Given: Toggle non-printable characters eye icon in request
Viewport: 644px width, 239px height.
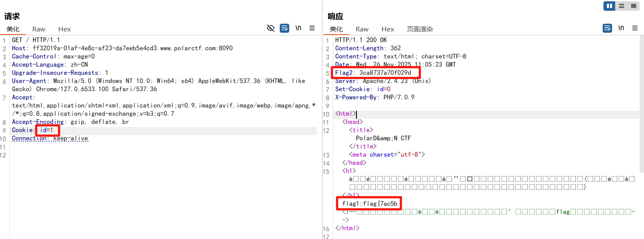Looking at the screenshot, I should pos(271,28).
